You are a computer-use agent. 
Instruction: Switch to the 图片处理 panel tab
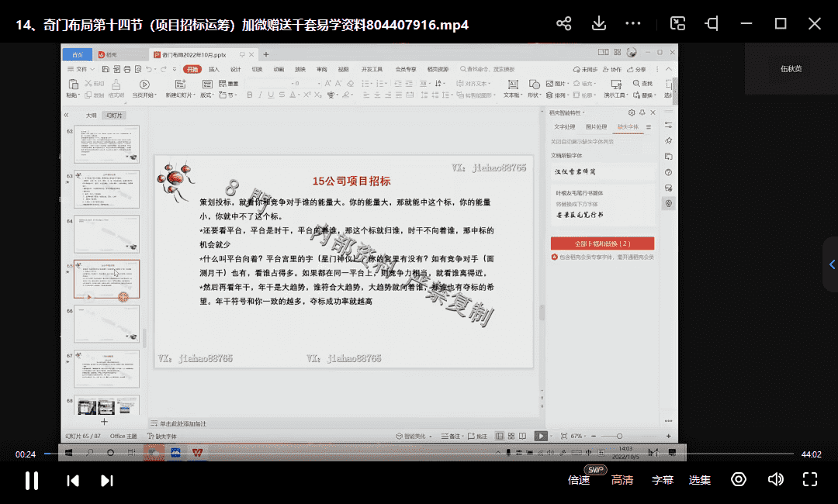tap(596, 126)
